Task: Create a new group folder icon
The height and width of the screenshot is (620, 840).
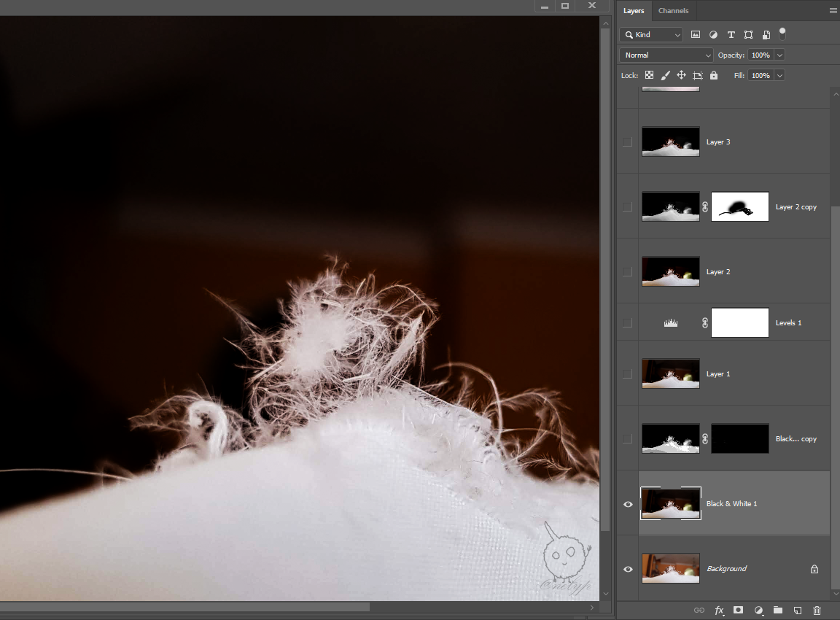Action: (x=777, y=610)
